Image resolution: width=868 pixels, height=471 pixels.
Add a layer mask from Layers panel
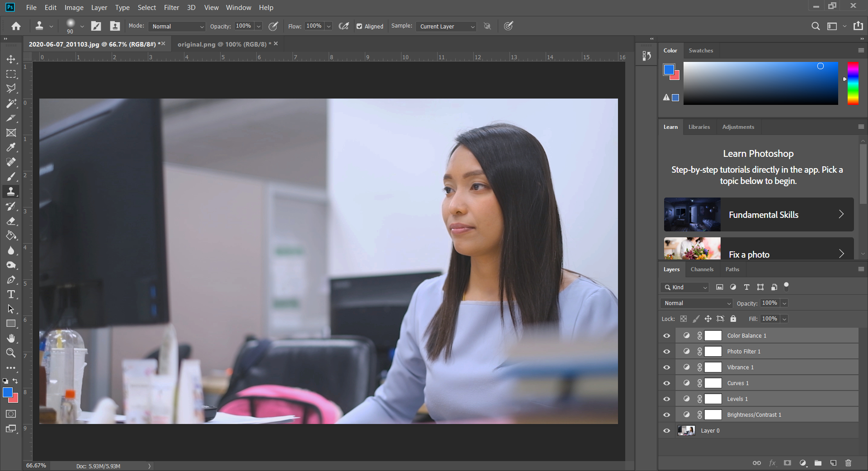[788, 463]
